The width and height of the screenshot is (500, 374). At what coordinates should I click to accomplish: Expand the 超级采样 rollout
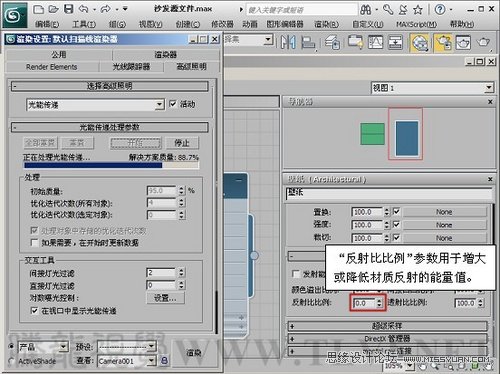click(x=387, y=326)
